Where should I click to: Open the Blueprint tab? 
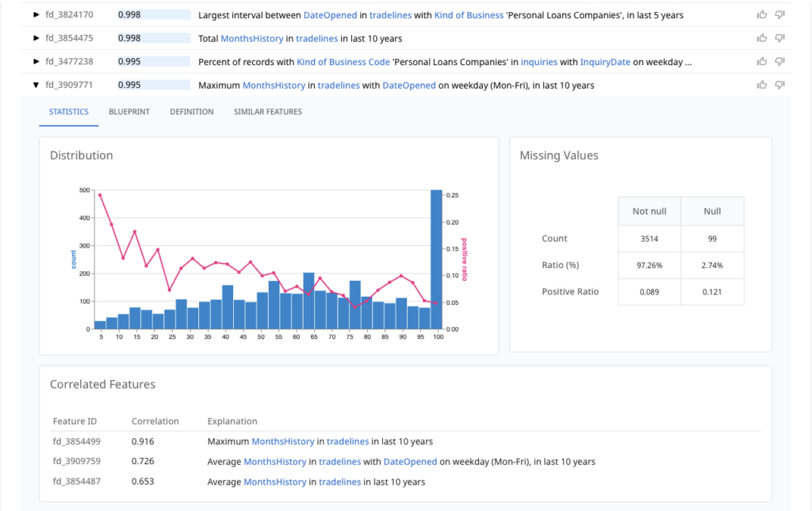tap(129, 111)
